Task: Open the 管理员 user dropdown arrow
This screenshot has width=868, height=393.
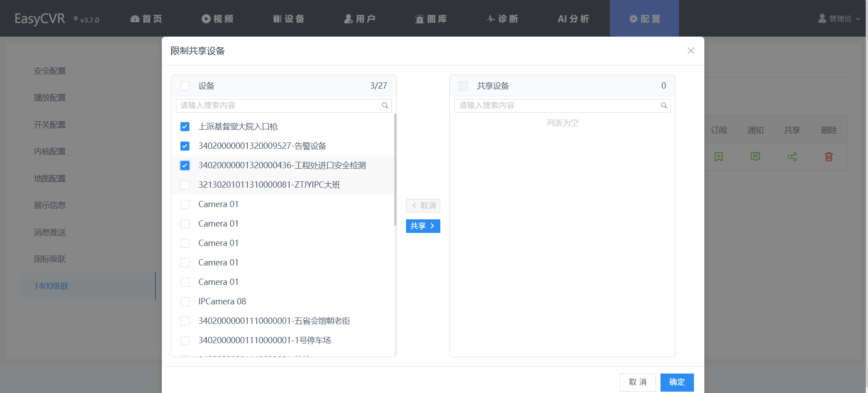Action: click(x=858, y=19)
